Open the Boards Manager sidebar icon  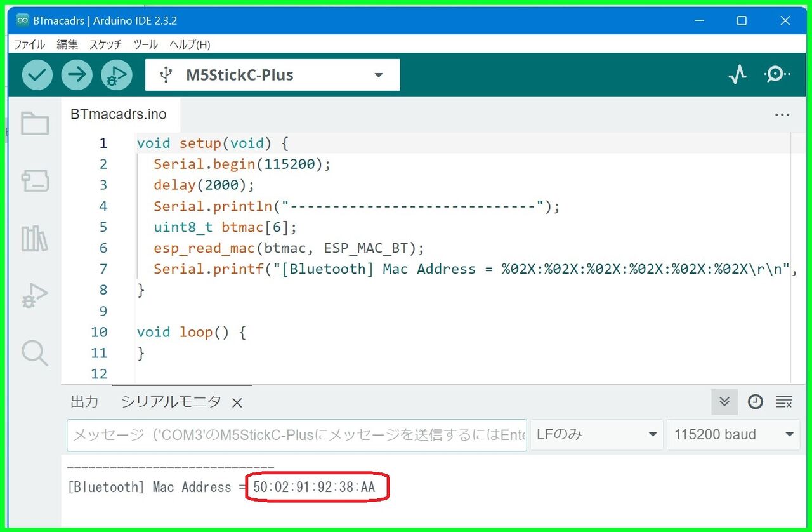pyautogui.click(x=35, y=181)
